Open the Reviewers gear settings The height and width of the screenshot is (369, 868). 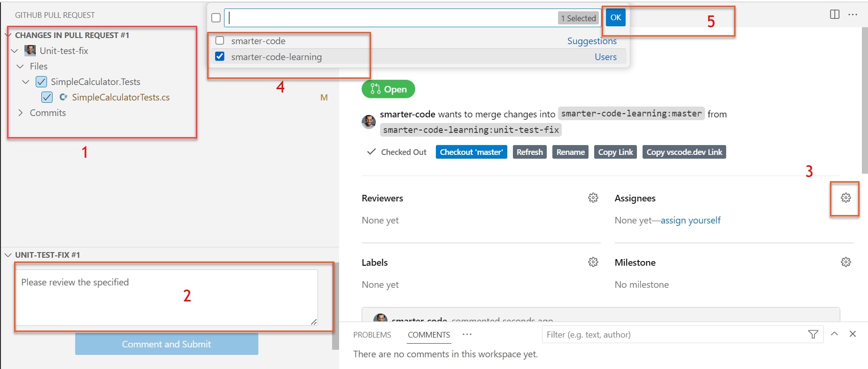click(x=593, y=198)
